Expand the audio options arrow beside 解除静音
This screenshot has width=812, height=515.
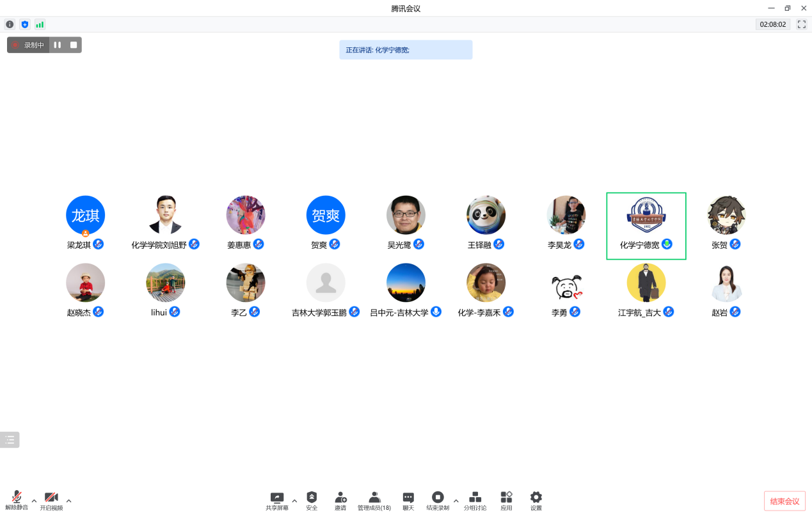point(34,501)
